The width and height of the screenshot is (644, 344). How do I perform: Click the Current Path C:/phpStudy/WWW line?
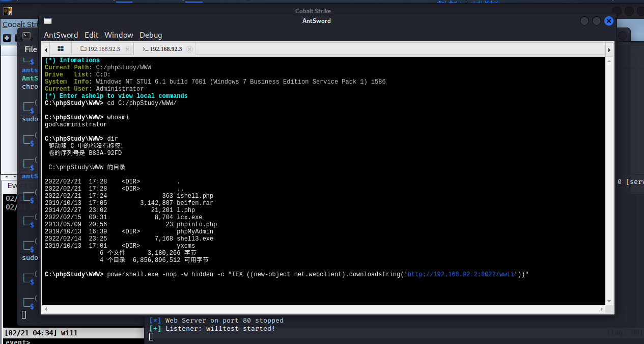pyautogui.click(x=98, y=67)
